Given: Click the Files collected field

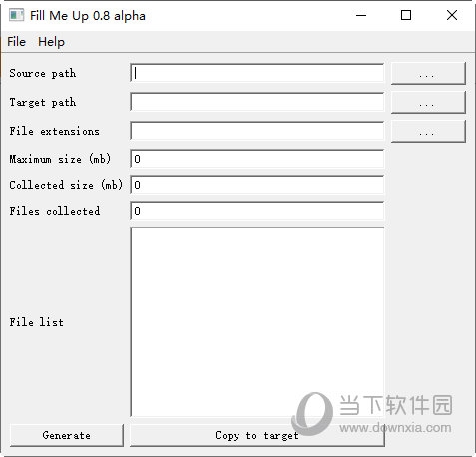Looking at the screenshot, I should [257, 211].
